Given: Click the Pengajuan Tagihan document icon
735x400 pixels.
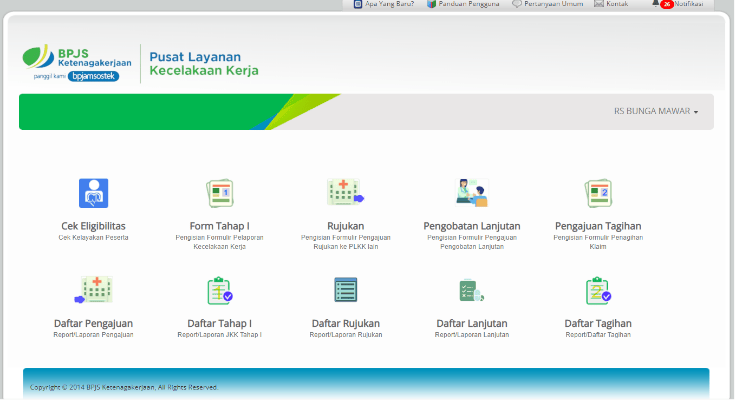Looking at the screenshot, I should 598,193.
